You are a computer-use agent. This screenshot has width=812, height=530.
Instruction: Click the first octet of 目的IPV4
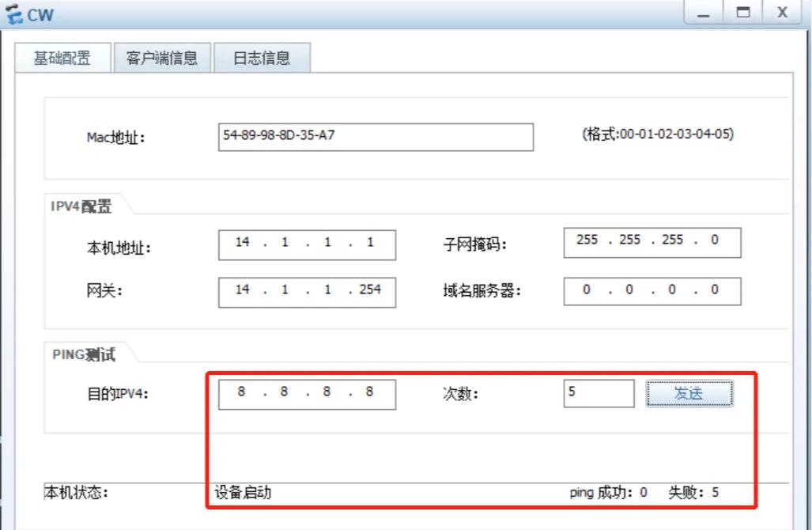click(x=243, y=392)
